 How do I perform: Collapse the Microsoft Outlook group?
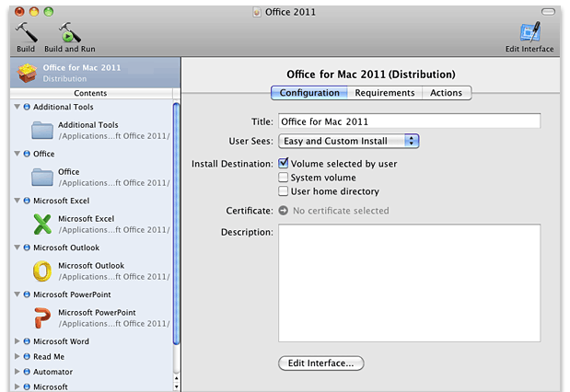tap(17, 248)
